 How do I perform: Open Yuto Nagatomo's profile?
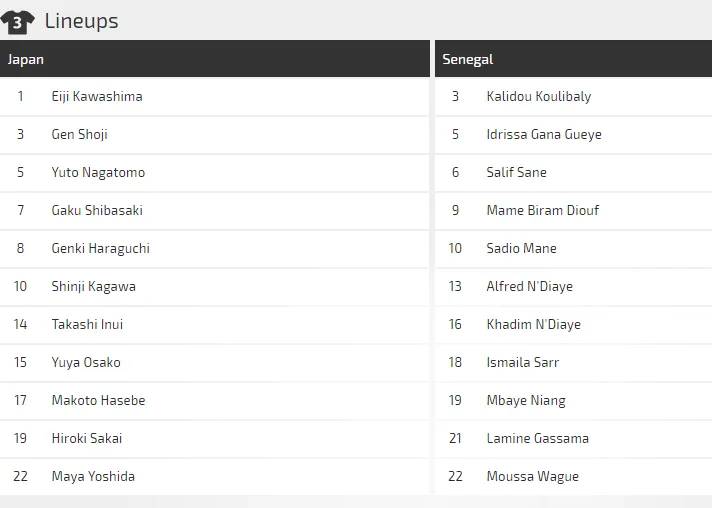pos(98,173)
